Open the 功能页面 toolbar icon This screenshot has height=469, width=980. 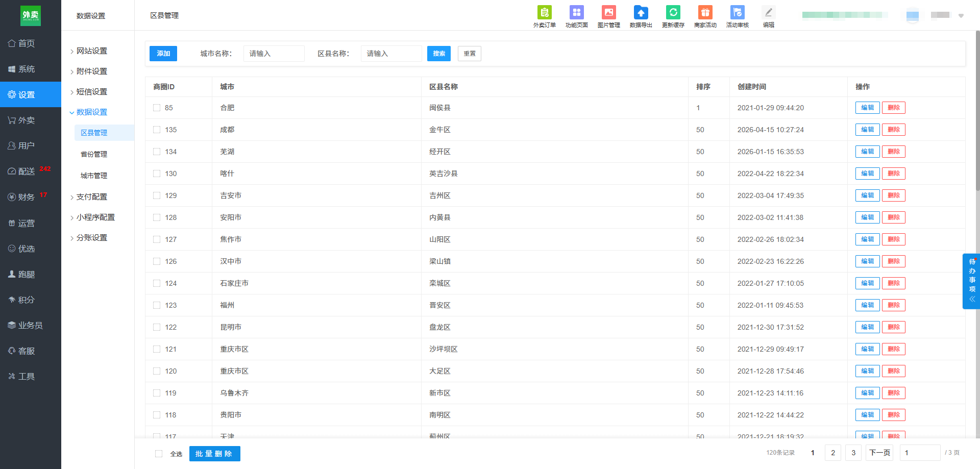tap(576, 17)
